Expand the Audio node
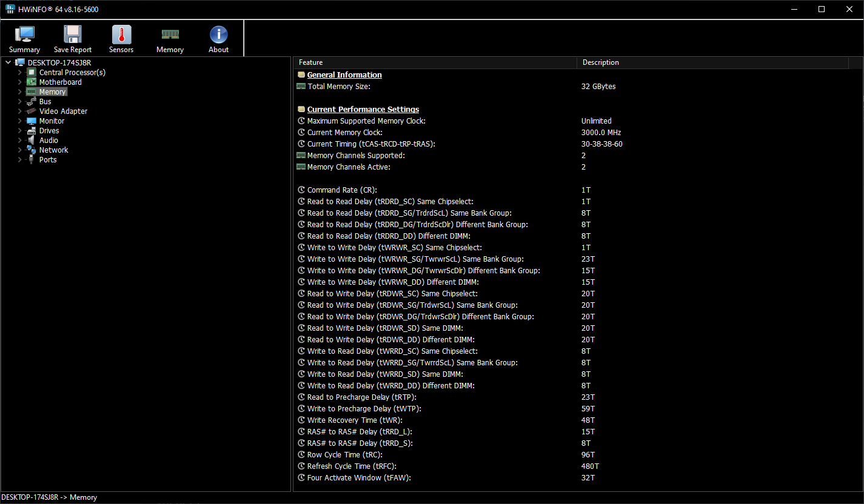The width and height of the screenshot is (864, 504). click(19, 141)
